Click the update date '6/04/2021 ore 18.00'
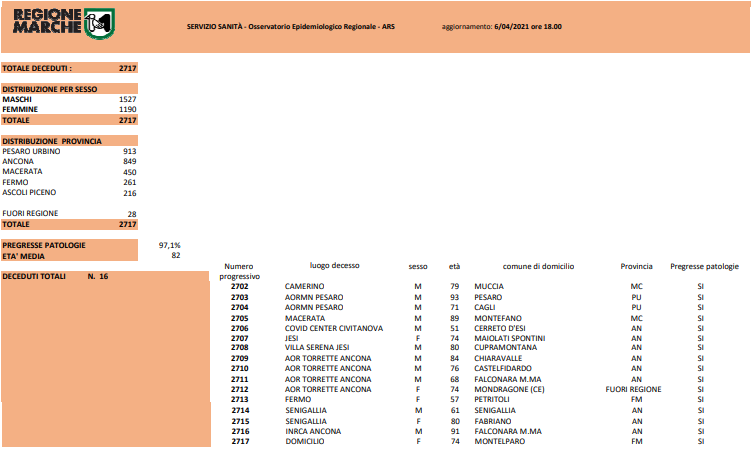755x461 pixels. click(528, 26)
